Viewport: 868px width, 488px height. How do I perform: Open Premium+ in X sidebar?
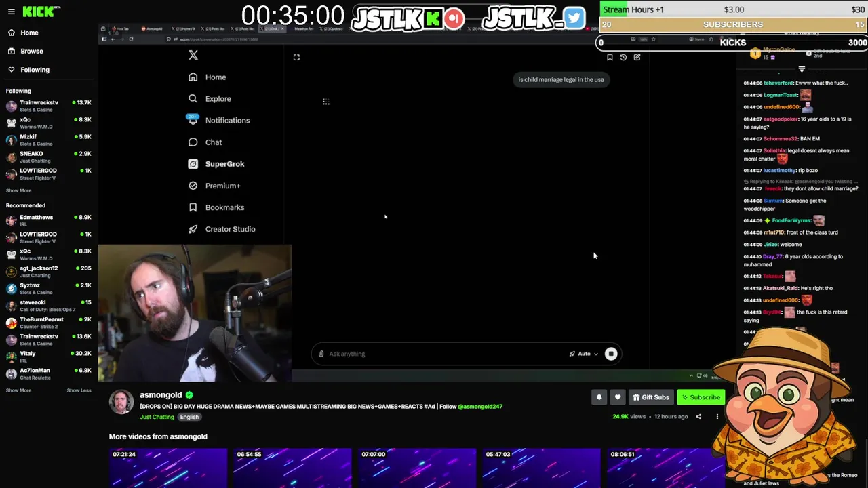pyautogui.click(x=214, y=186)
